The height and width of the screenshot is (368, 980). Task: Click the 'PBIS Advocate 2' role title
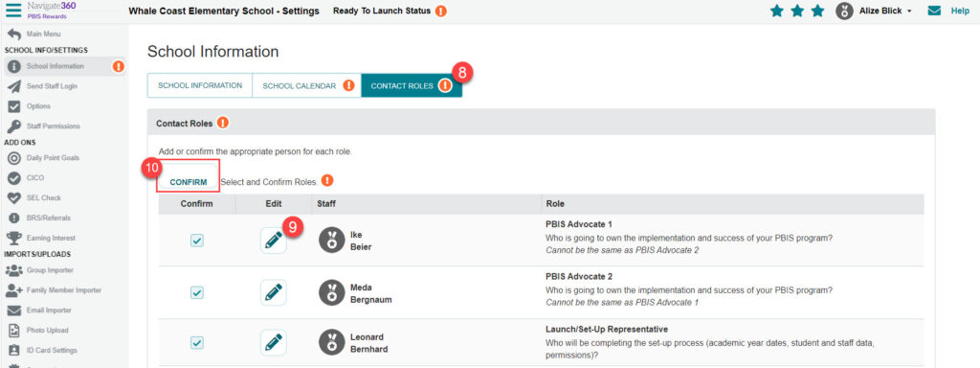tap(579, 276)
